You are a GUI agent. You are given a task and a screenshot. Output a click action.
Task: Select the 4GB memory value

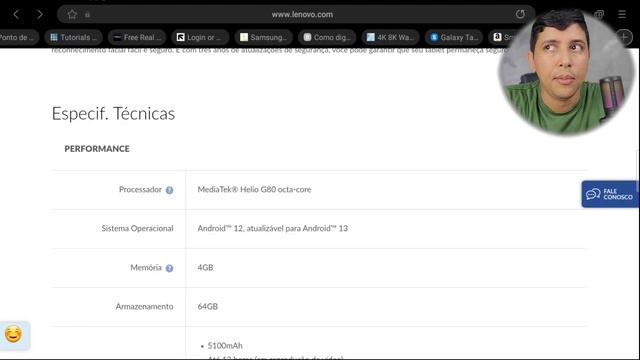pyautogui.click(x=205, y=267)
